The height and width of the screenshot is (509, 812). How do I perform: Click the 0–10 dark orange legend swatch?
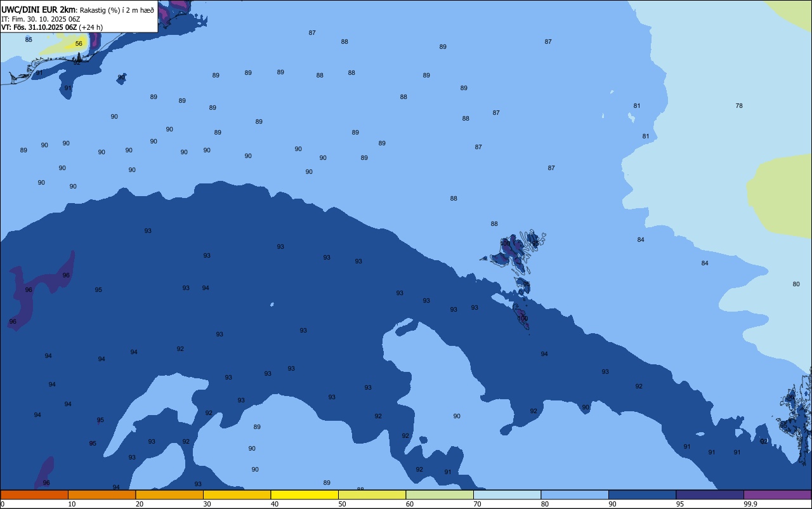click(34, 494)
